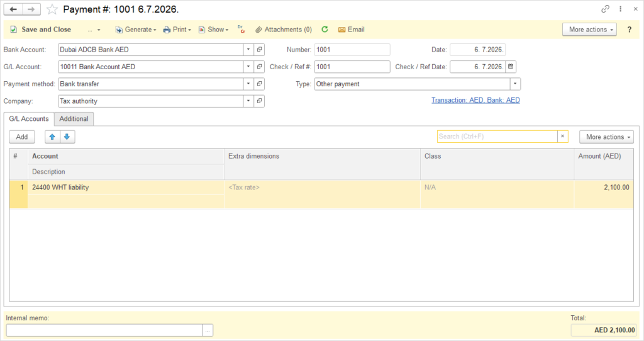The height and width of the screenshot is (341, 644).
Task: Refresh the payment with green arrow icon
Action: 325,29
